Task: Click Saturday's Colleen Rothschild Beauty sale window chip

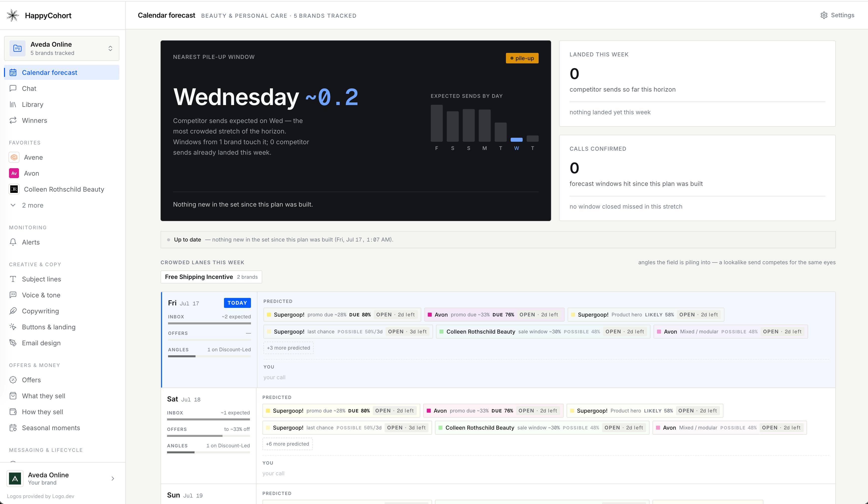Action: [542, 428]
